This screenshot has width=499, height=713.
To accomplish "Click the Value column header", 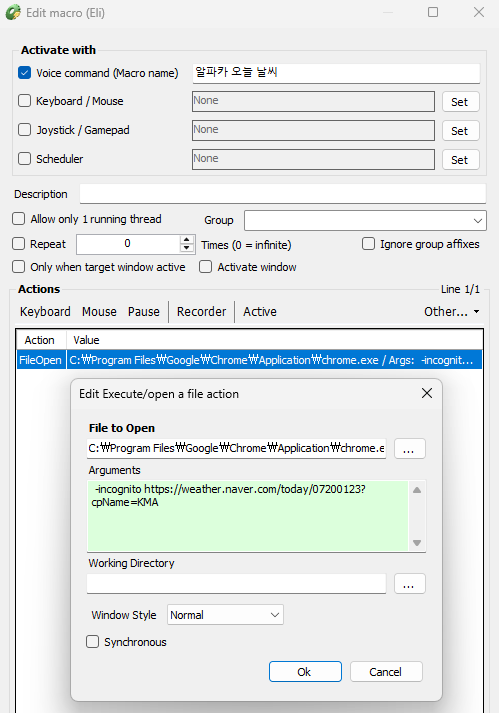I will tap(274, 340).
